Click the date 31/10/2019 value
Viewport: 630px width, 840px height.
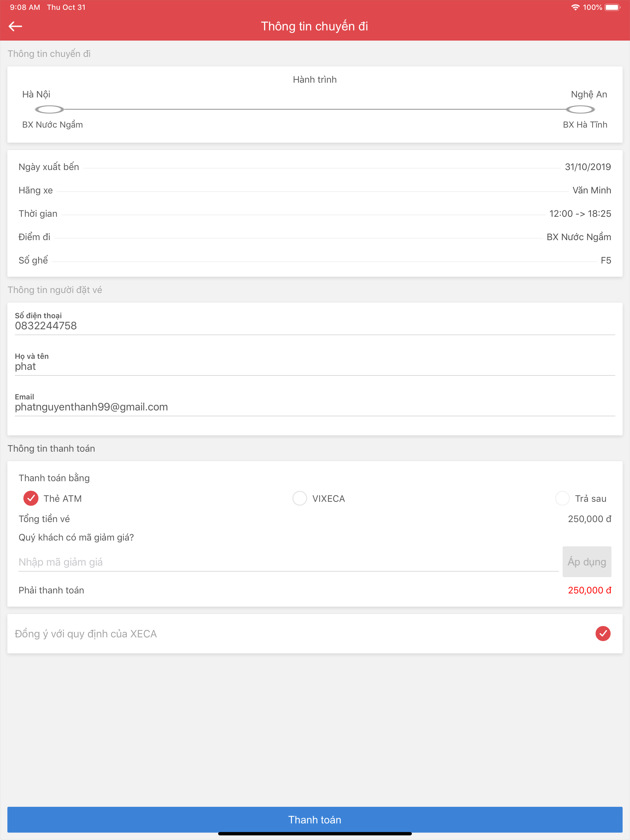tap(588, 167)
